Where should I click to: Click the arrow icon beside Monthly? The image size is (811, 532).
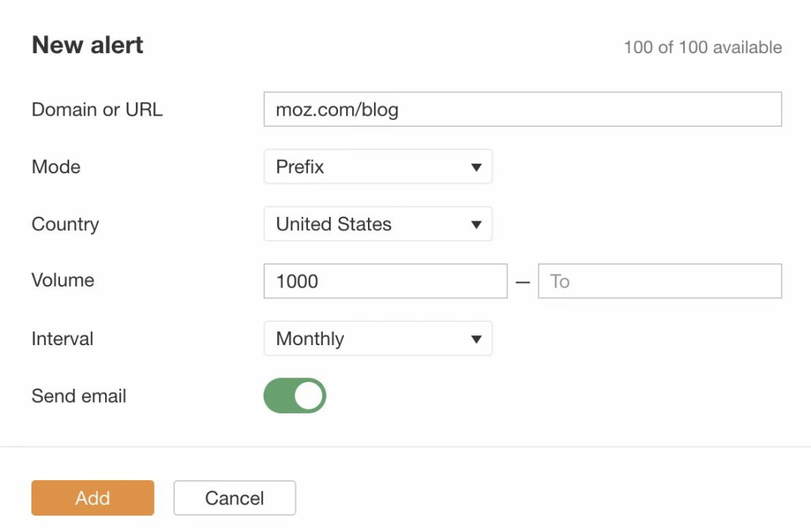point(476,339)
